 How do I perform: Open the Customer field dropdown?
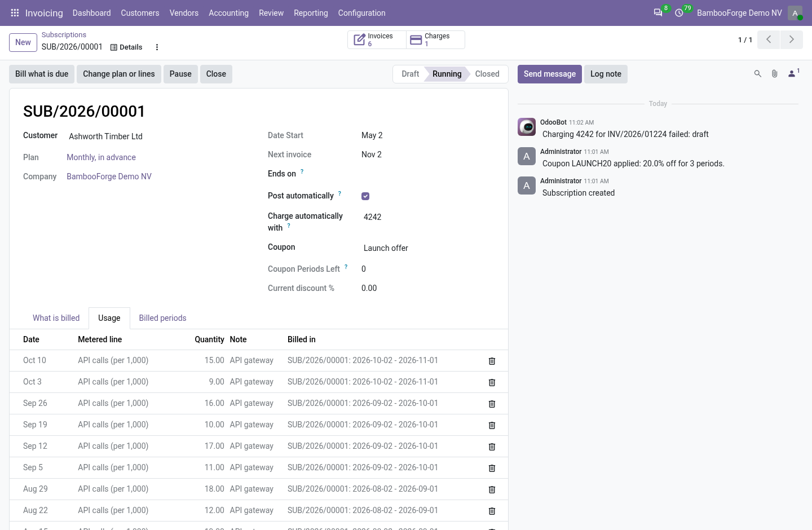tap(158, 136)
